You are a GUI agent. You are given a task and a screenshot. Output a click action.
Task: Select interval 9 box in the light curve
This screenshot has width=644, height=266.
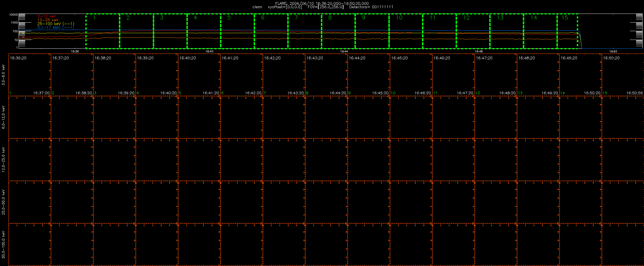[372, 31]
